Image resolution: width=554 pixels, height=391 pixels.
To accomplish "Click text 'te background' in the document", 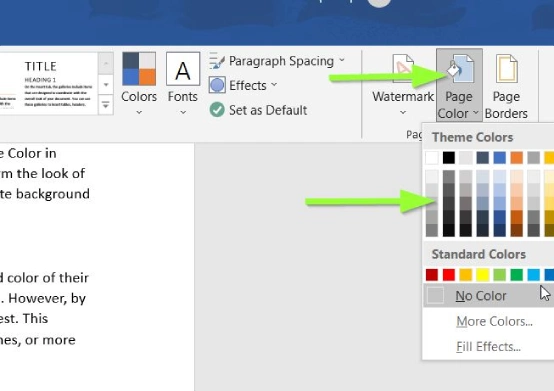I will (x=45, y=194).
